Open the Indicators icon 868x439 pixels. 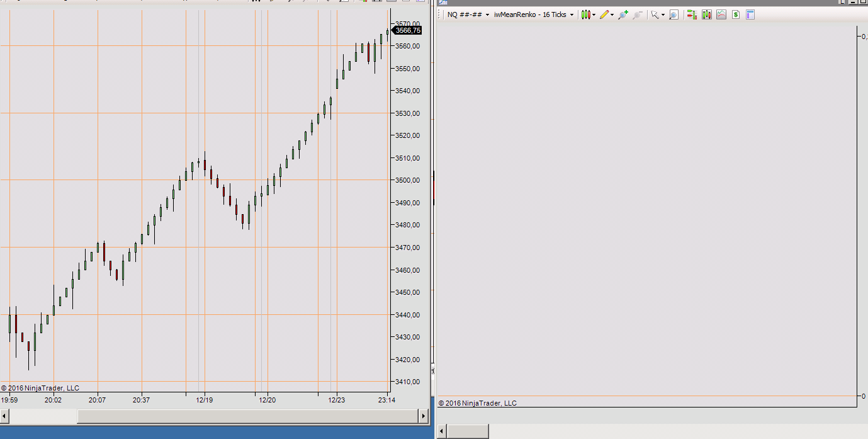click(x=721, y=14)
